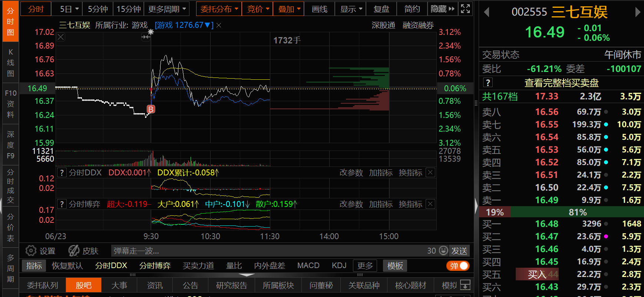Click 换指标 in 分时博弈 panel
Viewport: 644px width, 297px height.
(410, 204)
